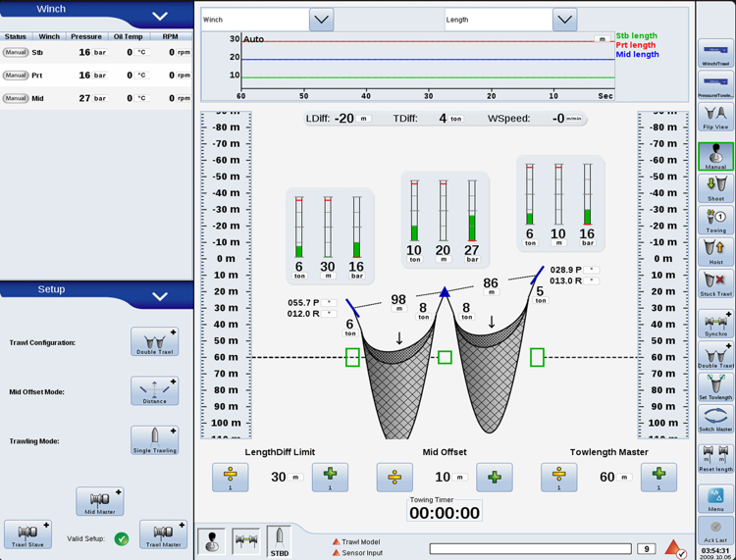
Task: Collapse the Setup panel chevron
Action: point(160,295)
